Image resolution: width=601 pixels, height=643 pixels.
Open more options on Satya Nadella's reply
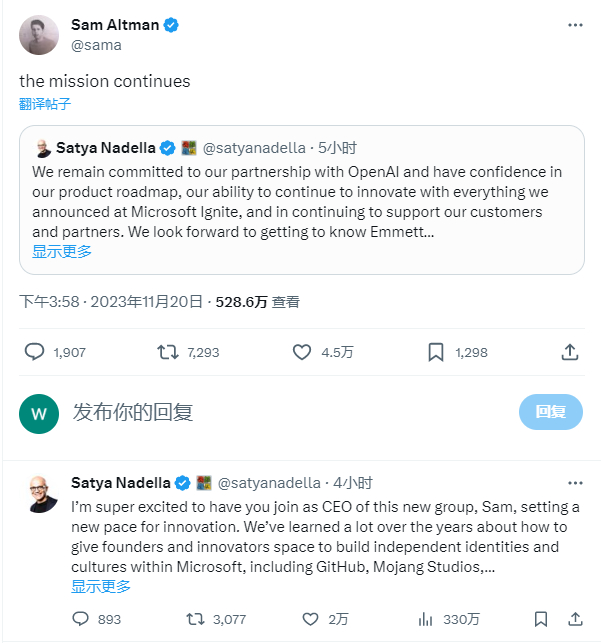point(574,482)
